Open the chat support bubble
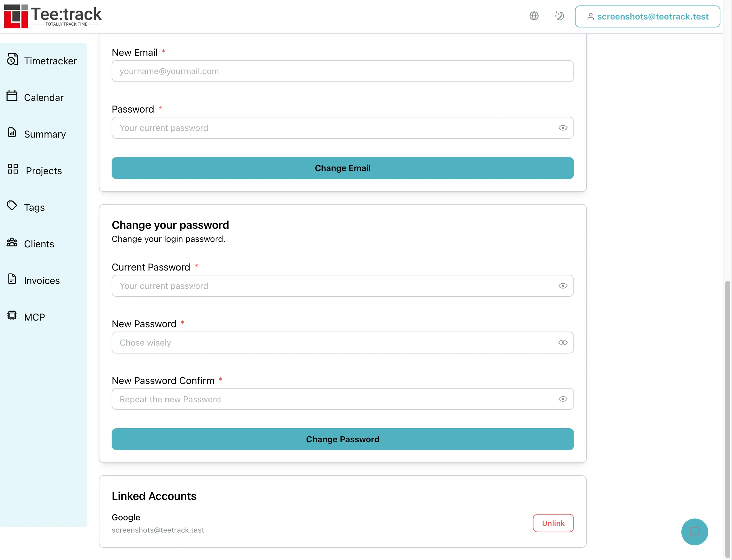732x560 pixels. point(694,532)
